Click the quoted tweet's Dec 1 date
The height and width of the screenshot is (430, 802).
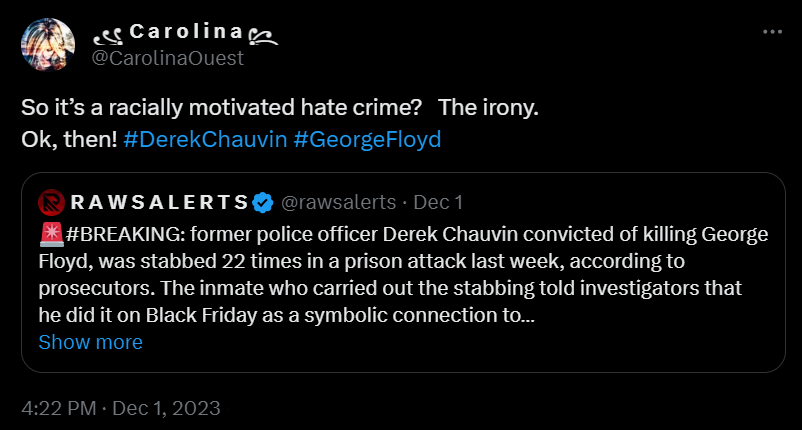pyautogui.click(x=438, y=203)
